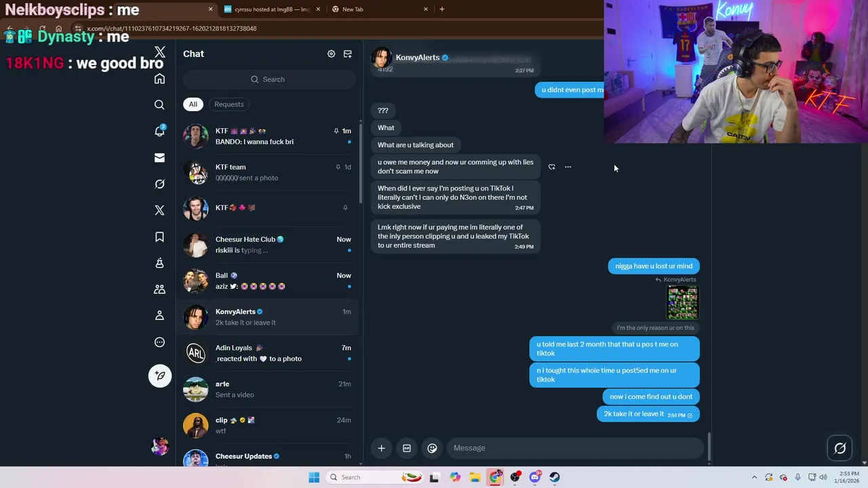Open the Explore search icon in sidebar
Viewport: 868px width, 488px height.
tap(159, 105)
